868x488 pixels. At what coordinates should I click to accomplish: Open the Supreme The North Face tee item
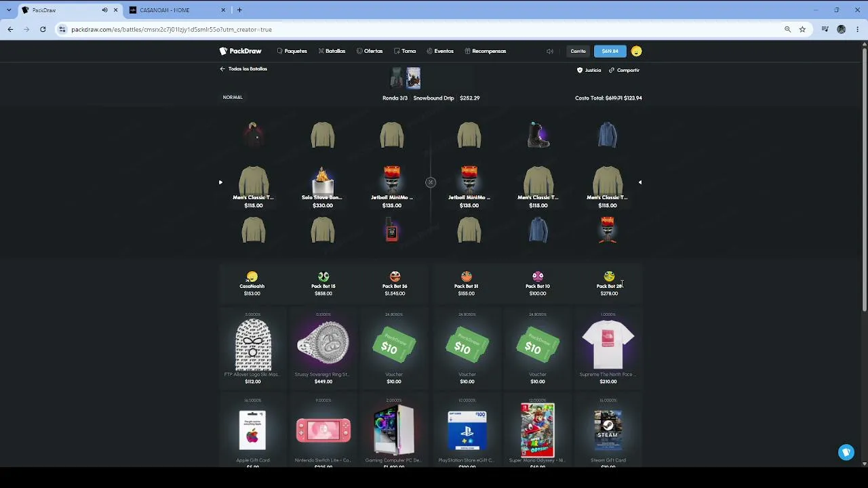click(608, 348)
